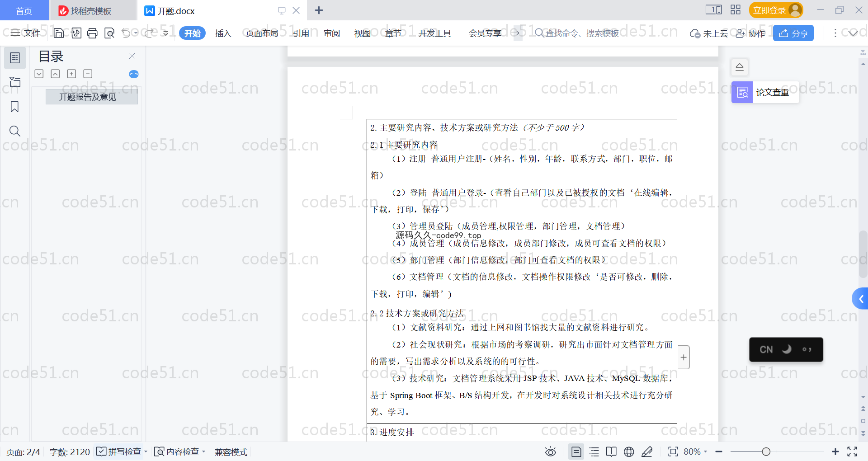
Task: Click 兼容模式 in the status bar
Action: coord(231,452)
